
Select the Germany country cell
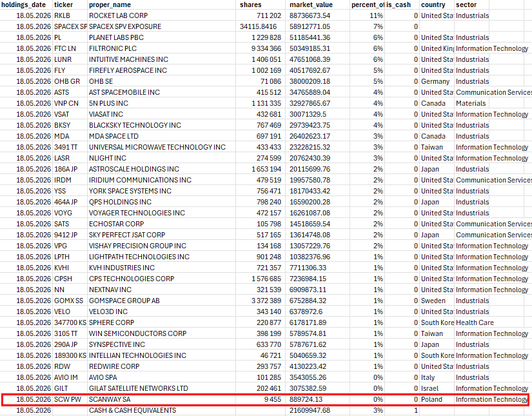(437, 81)
